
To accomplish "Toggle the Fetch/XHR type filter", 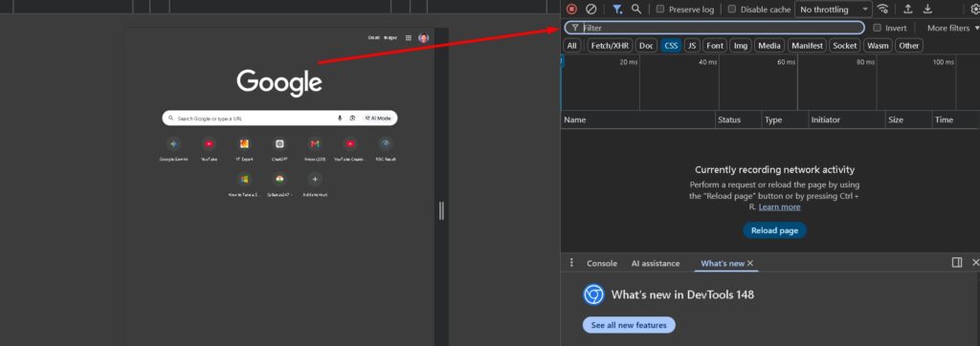I will [610, 46].
